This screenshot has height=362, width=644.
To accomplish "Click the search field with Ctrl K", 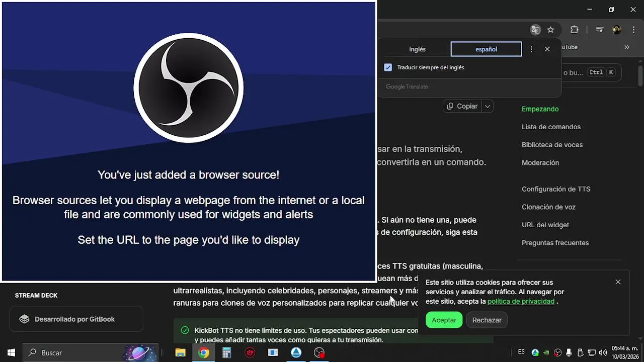I will 591,72.
